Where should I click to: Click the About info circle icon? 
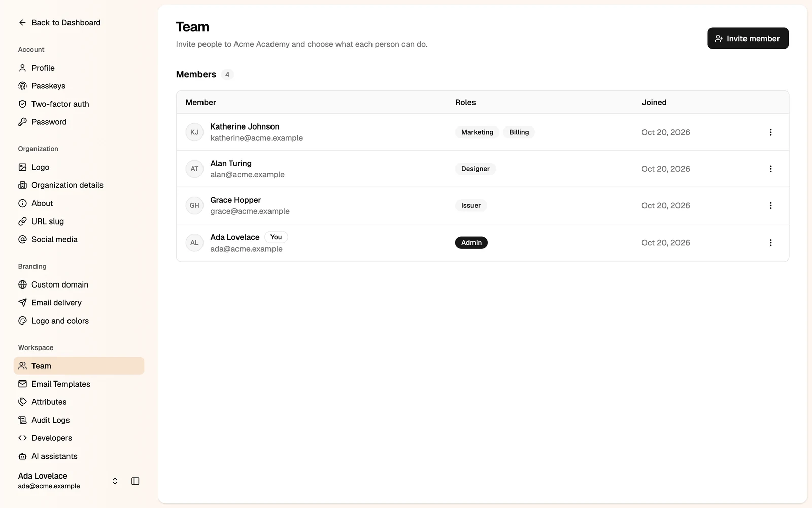(x=22, y=203)
